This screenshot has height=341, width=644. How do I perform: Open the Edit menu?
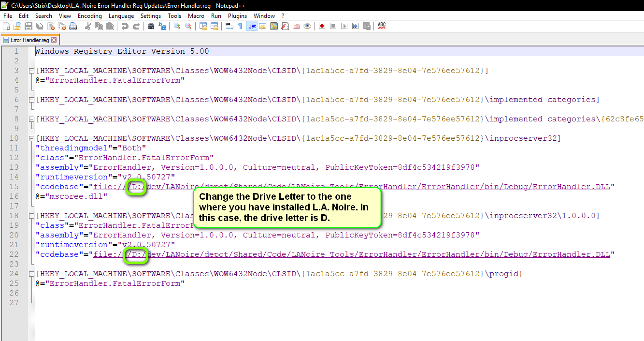24,16
